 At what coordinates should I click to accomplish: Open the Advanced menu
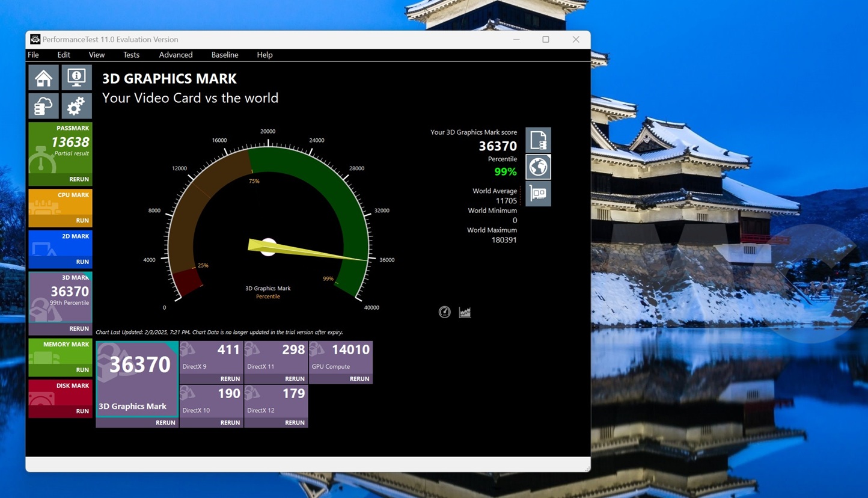[x=175, y=55]
